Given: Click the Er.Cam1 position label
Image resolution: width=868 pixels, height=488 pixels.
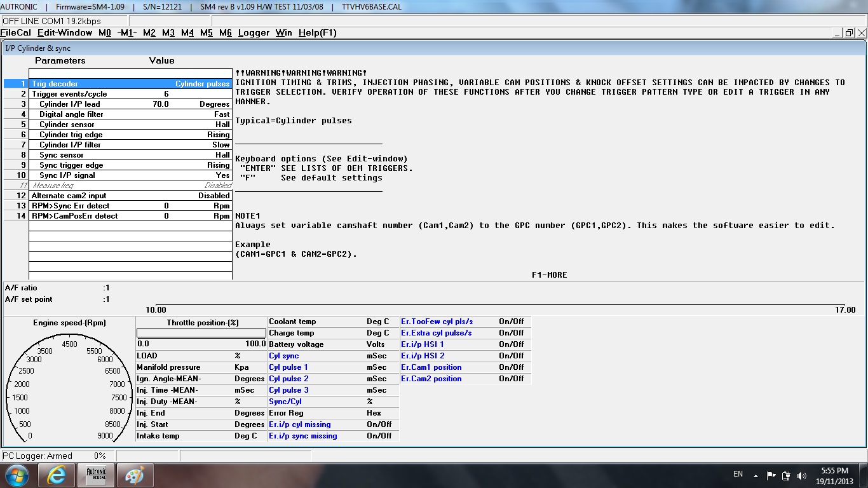Looking at the screenshot, I should [431, 367].
